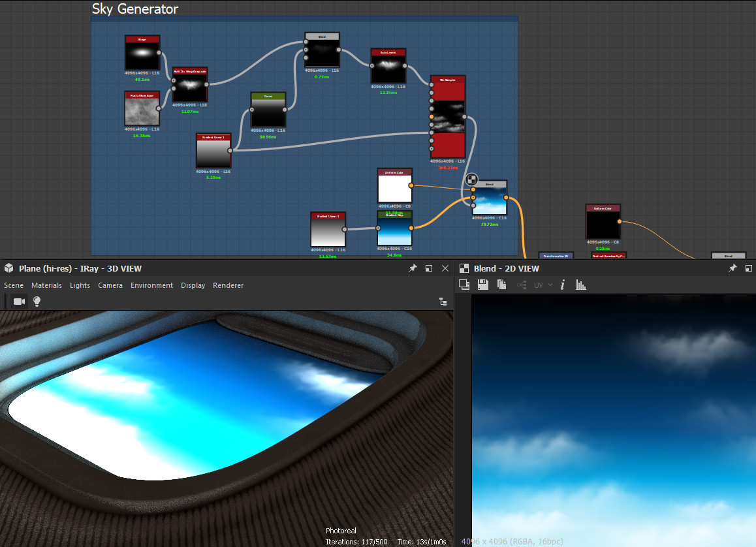Pin the Plane (hi-res) 3D VIEW panel

[x=413, y=268]
